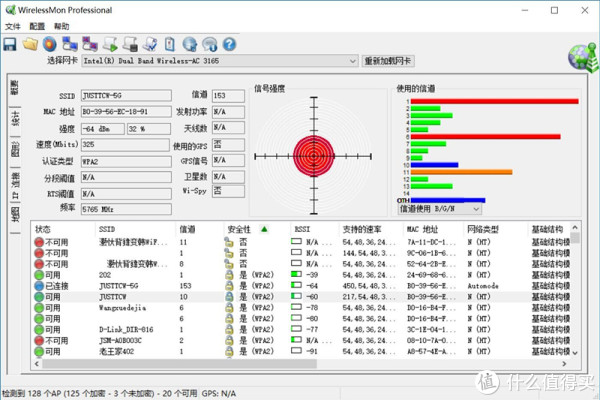Viewport: 600px width, 400px height.
Task: Click the 基础结构 column header
Action: 548,229
